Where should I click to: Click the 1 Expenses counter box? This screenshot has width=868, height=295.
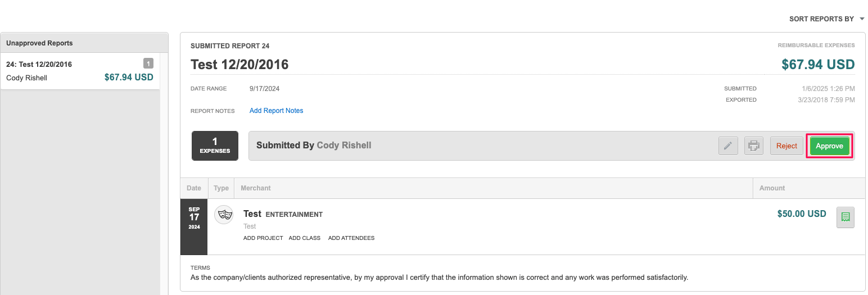[x=215, y=146]
